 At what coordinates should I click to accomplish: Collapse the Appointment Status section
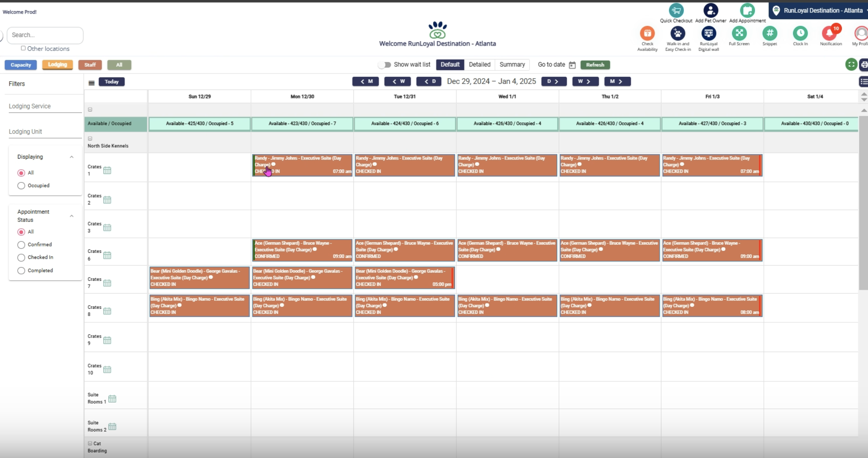[x=71, y=216]
